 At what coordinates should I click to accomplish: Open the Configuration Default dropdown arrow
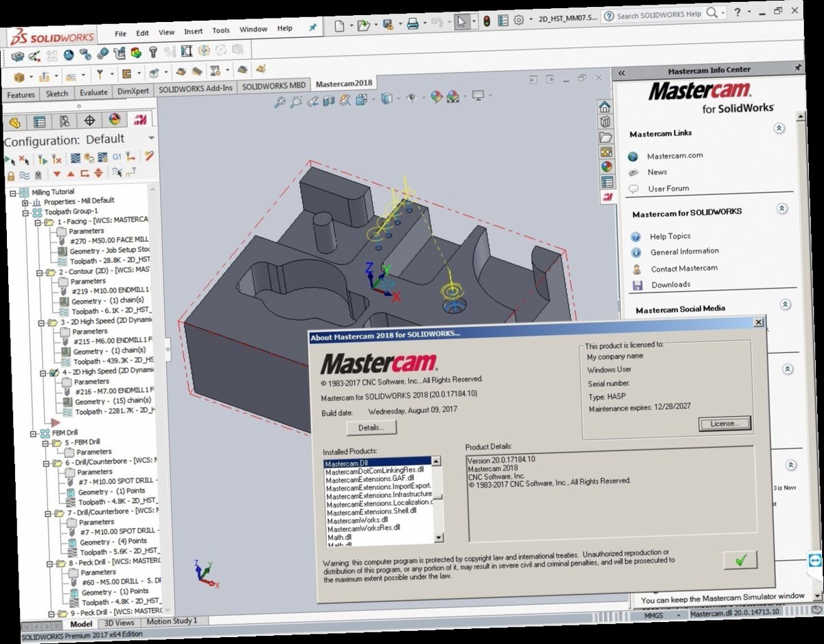(151, 137)
